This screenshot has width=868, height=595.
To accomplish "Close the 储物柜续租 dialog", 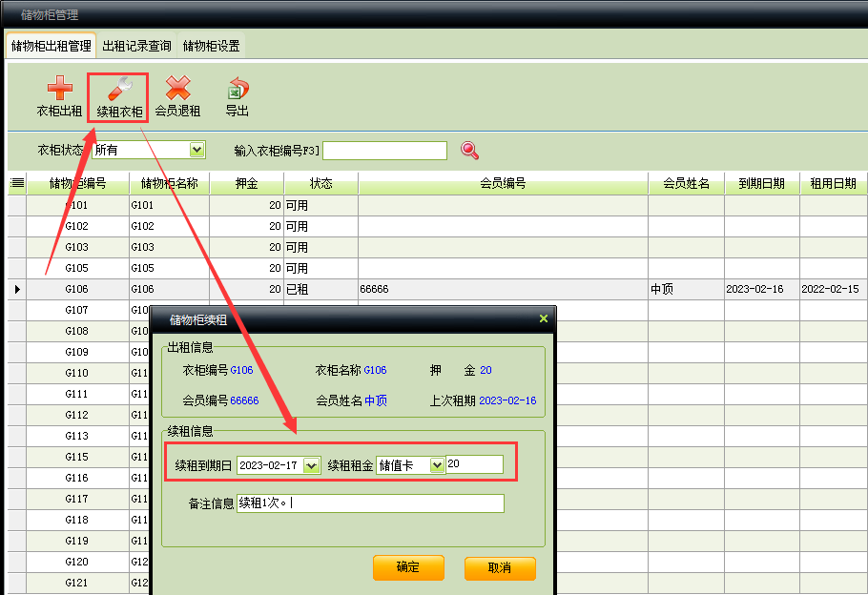I will (544, 318).
